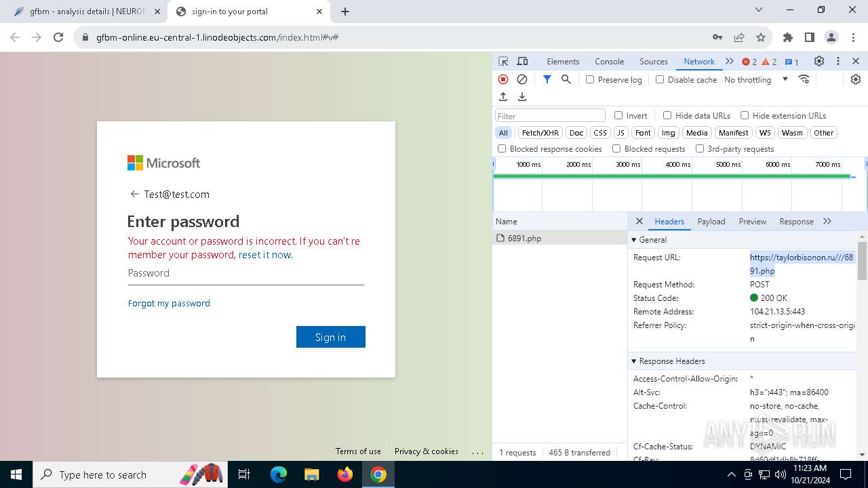Open the No throttling dropdown
Screen dimensions: 868x488
pyautogui.click(x=756, y=79)
